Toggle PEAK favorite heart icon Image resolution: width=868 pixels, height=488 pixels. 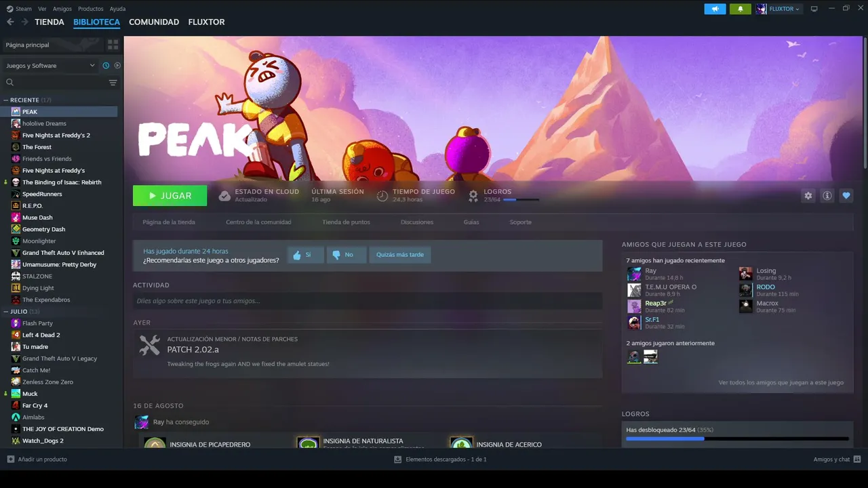click(x=846, y=196)
